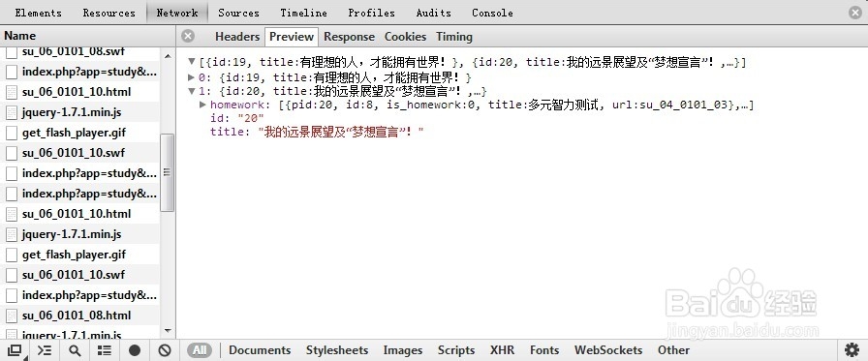Viewport: 868px width, 361px height.
Task: Collapse JSON item 1 with id 20
Action: 192,91
